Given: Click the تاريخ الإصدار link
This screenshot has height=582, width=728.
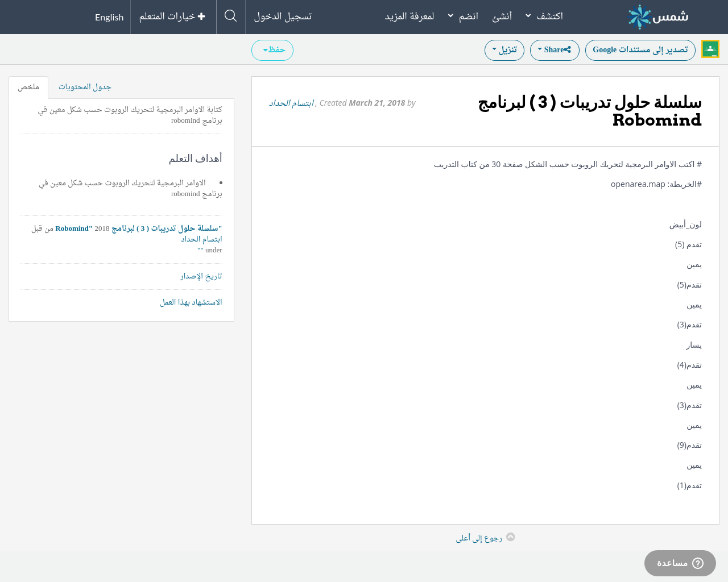Looking at the screenshot, I should (x=201, y=276).
